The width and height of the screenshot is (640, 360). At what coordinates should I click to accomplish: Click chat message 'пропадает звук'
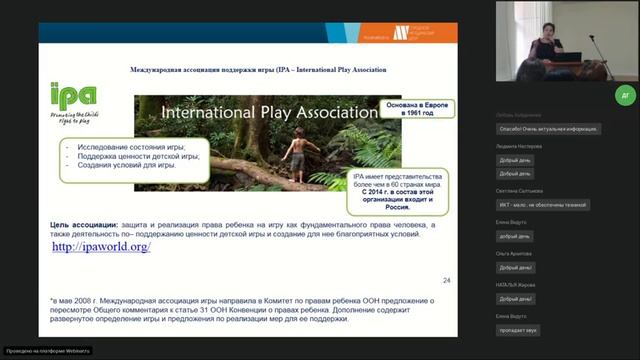point(518,331)
